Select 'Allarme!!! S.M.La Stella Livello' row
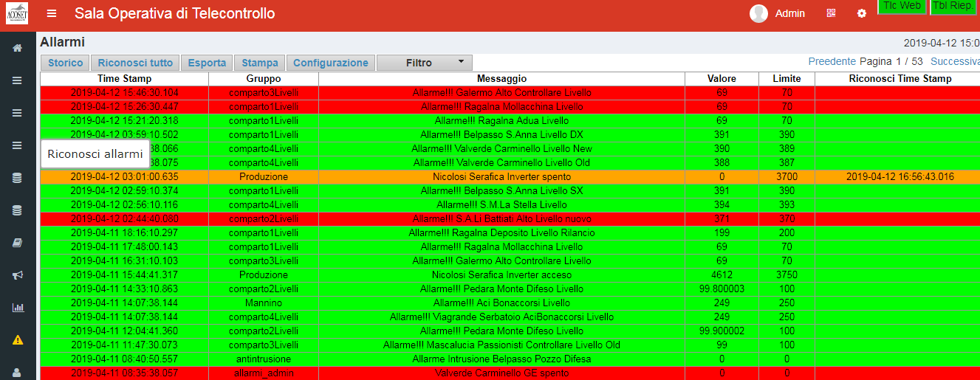Screen dimensions: 980x380 [501, 205]
